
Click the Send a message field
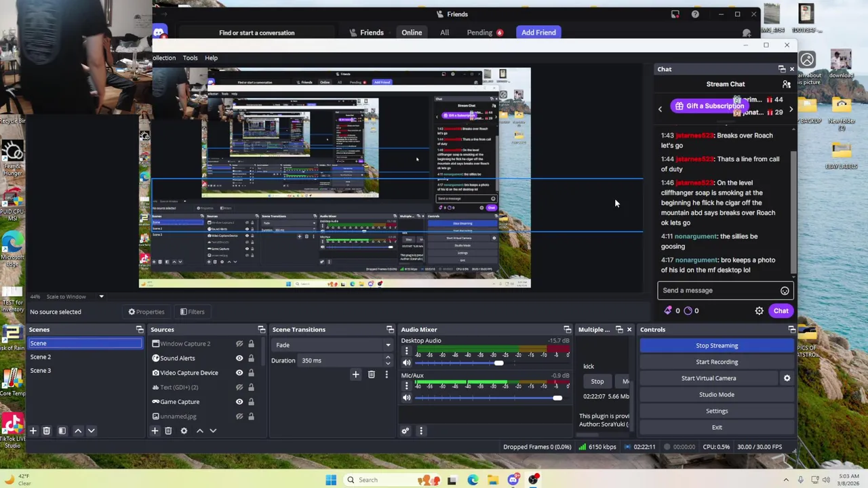click(x=719, y=291)
